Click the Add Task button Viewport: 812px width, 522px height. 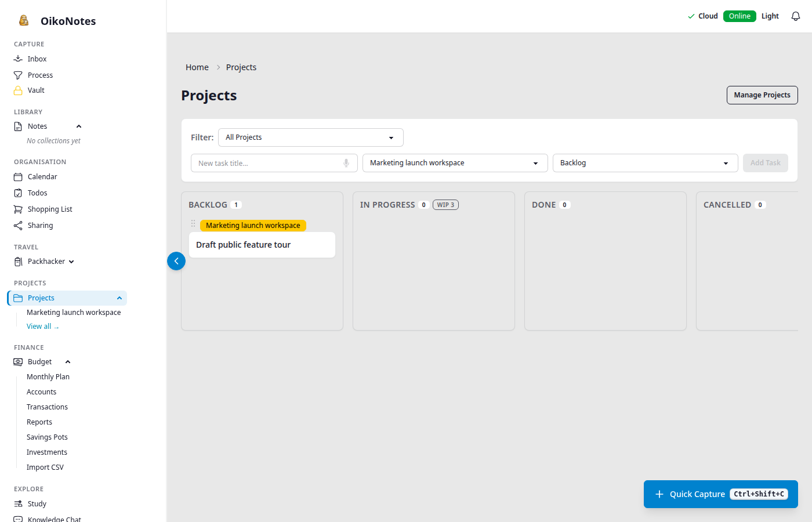(766, 163)
